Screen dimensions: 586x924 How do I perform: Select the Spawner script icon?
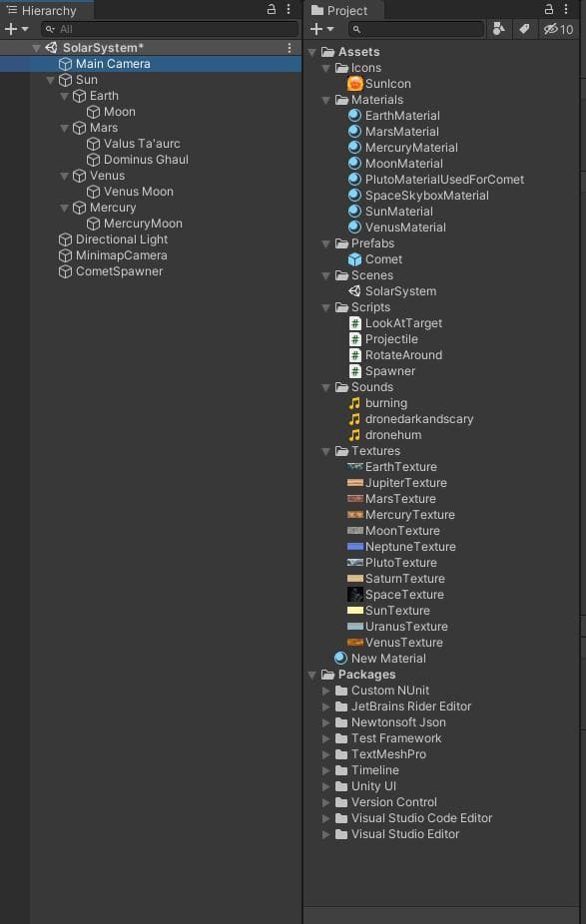pyautogui.click(x=355, y=370)
